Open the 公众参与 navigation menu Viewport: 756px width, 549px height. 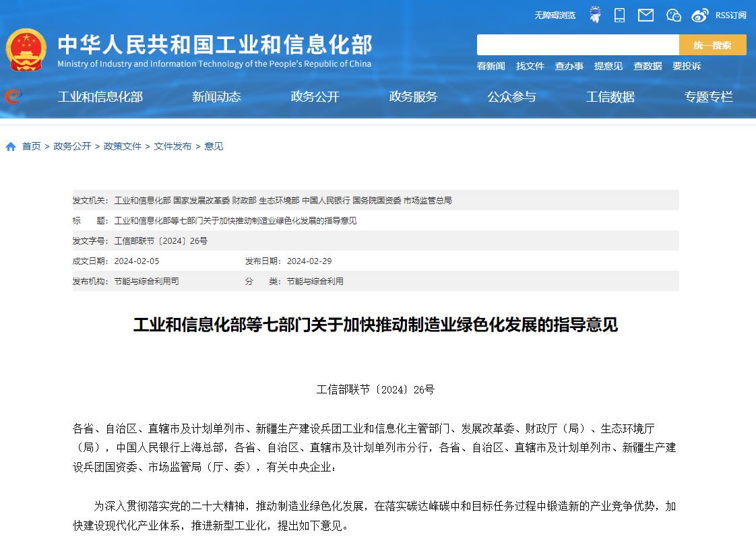click(511, 97)
